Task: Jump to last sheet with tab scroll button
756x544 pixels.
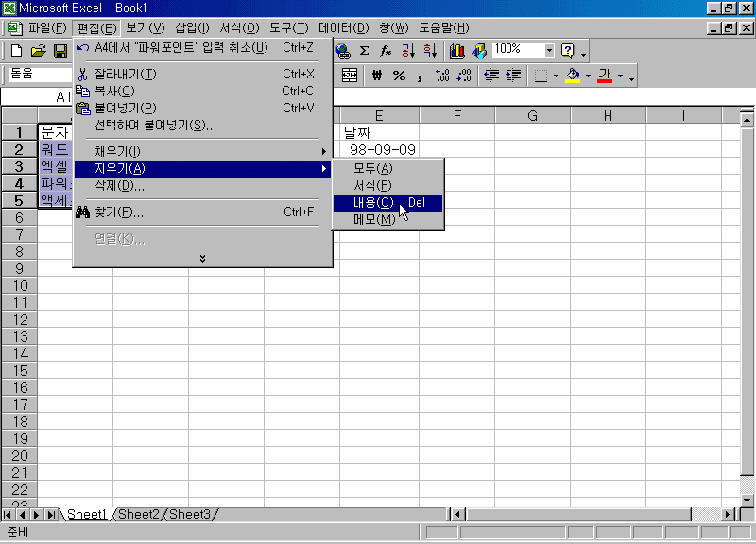Action: (x=51, y=515)
